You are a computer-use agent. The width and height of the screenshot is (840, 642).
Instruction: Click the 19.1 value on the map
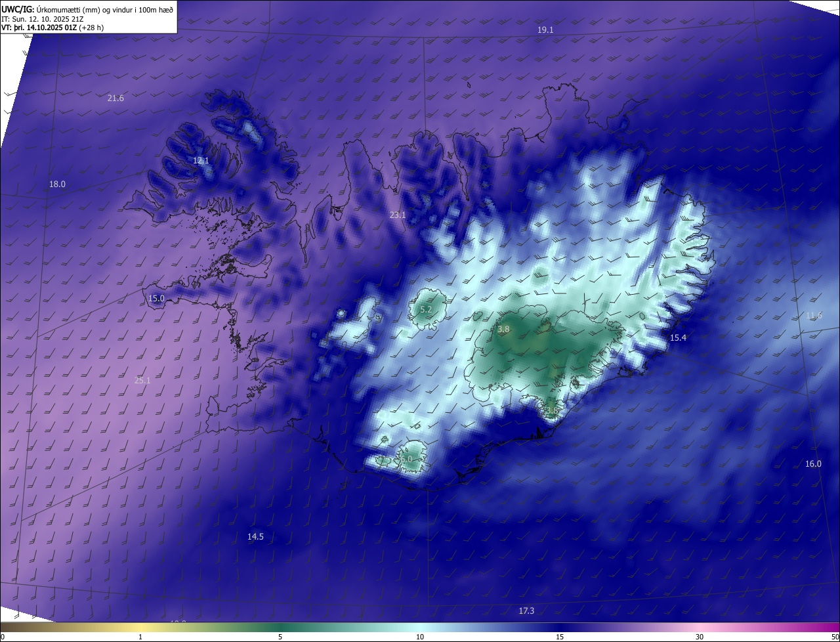pos(545,30)
